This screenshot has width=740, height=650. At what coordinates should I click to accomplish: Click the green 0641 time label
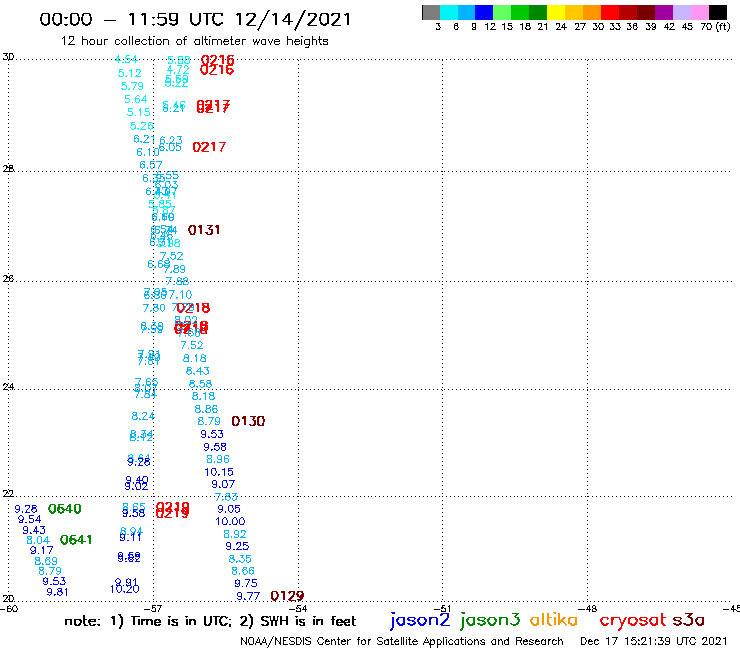click(76, 540)
